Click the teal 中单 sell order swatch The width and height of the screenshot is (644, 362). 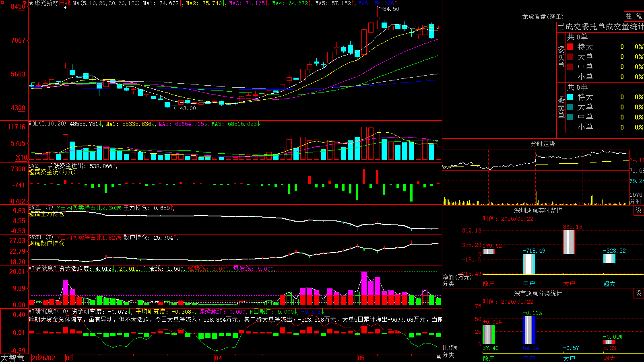pyautogui.click(x=570, y=117)
